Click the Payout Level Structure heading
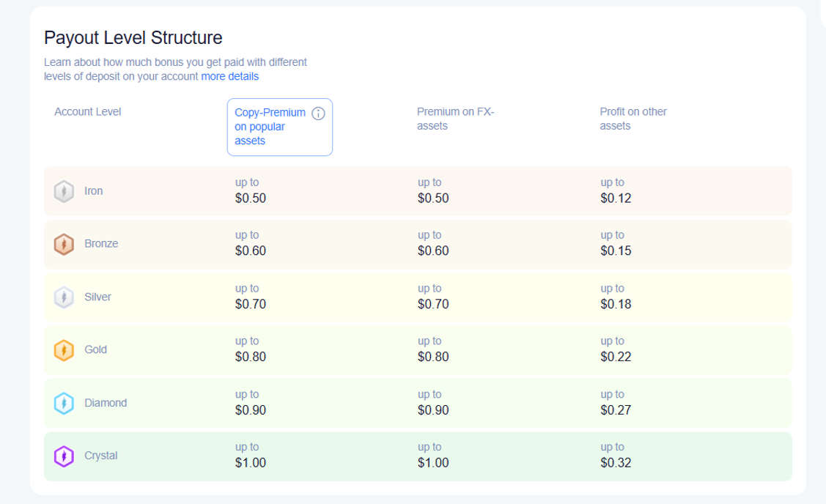The image size is (826, 504). pos(133,37)
